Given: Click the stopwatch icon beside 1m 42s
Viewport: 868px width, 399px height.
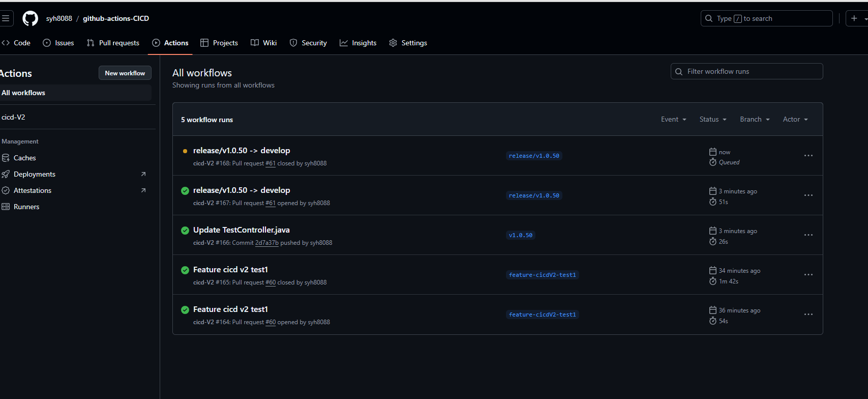Looking at the screenshot, I should click(x=713, y=281).
